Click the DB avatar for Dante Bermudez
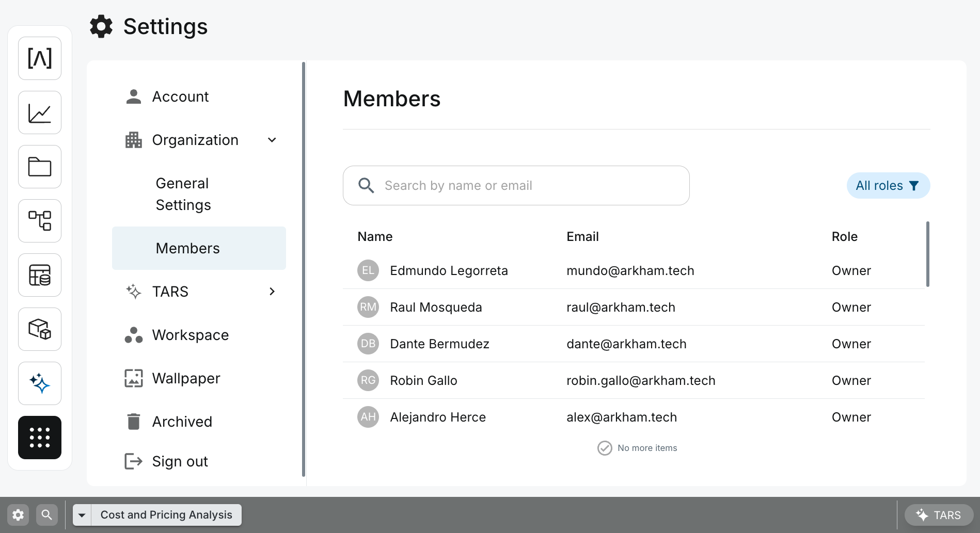 [368, 344]
